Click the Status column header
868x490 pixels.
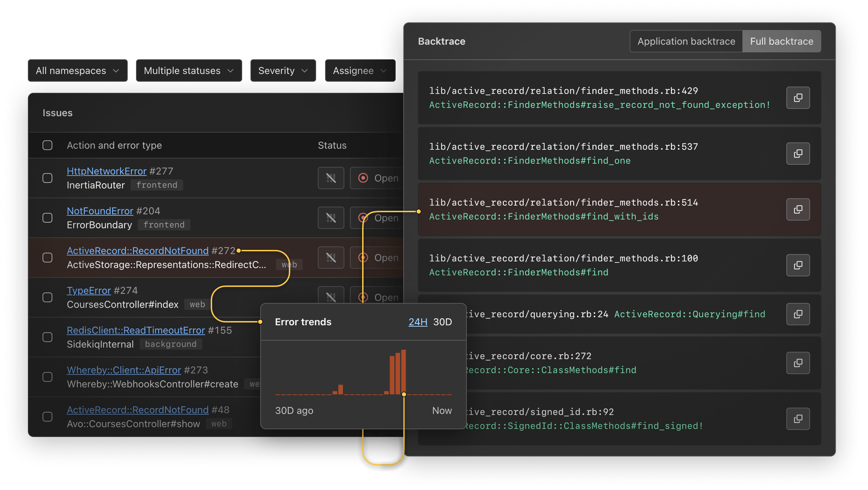tap(332, 145)
